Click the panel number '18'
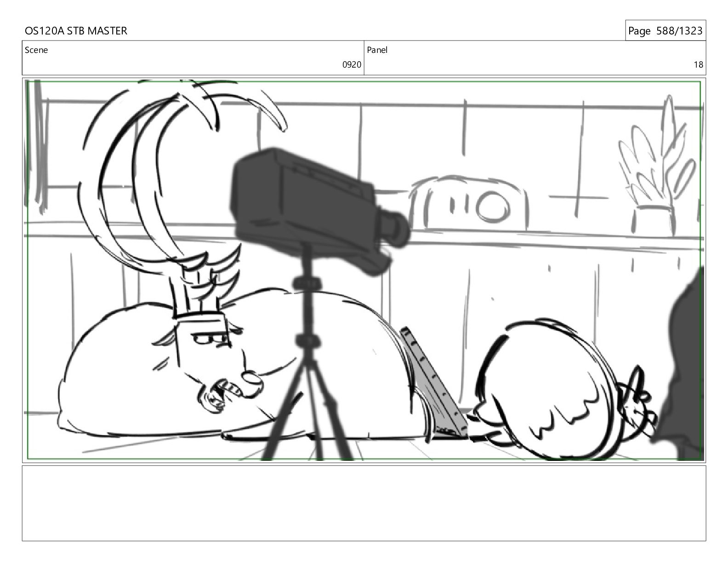Screen dimensions: 728x563 pos(698,65)
